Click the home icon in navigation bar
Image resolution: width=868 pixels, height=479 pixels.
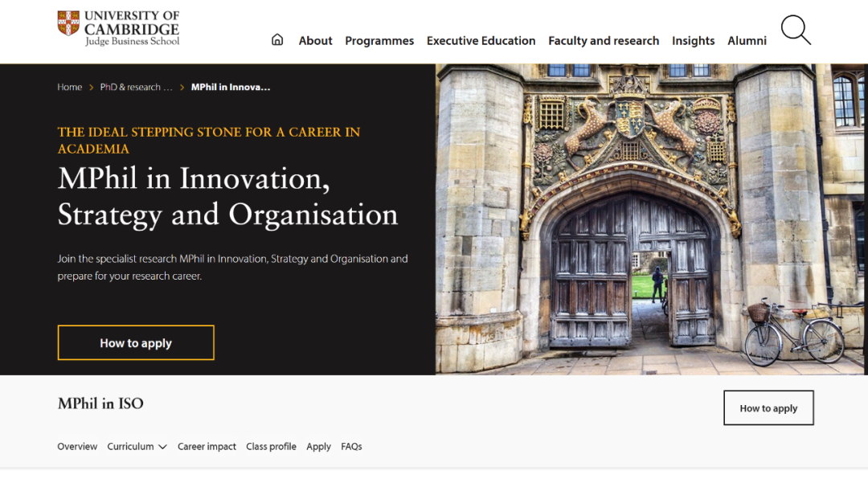pyautogui.click(x=277, y=40)
